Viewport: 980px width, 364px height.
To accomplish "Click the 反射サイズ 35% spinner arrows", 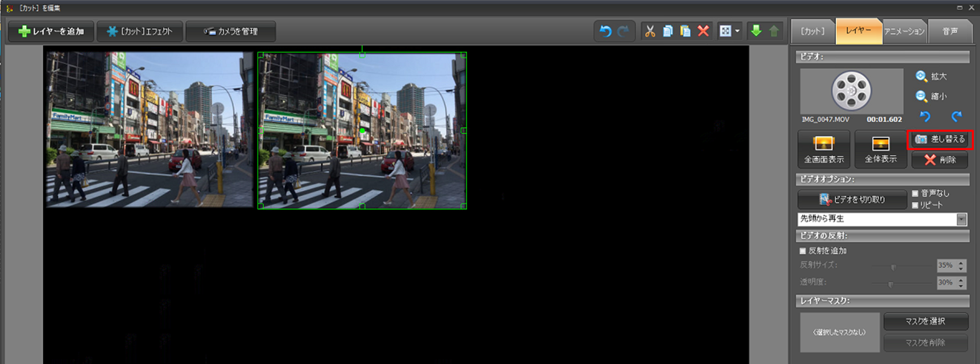I will [x=961, y=265].
